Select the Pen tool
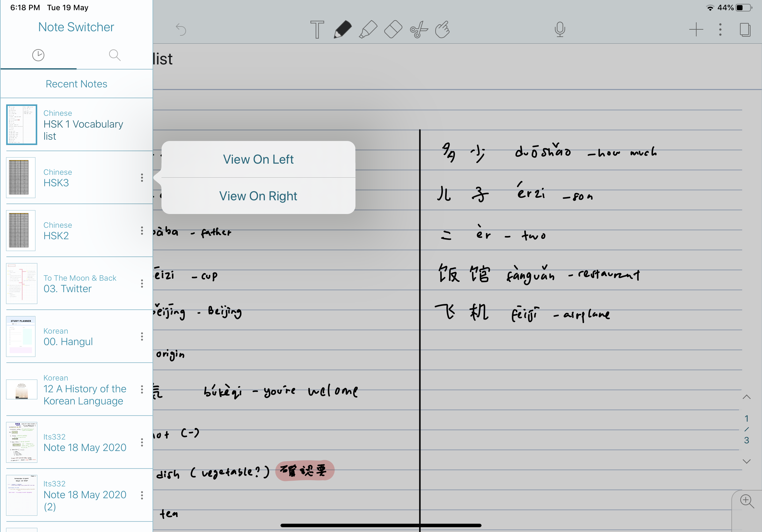The width and height of the screenshot is (762, 532). (342, 30)
